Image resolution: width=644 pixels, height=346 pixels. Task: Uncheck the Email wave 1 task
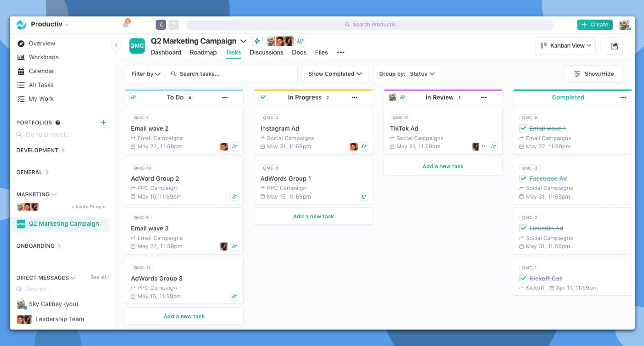click(x=523, y=129)
